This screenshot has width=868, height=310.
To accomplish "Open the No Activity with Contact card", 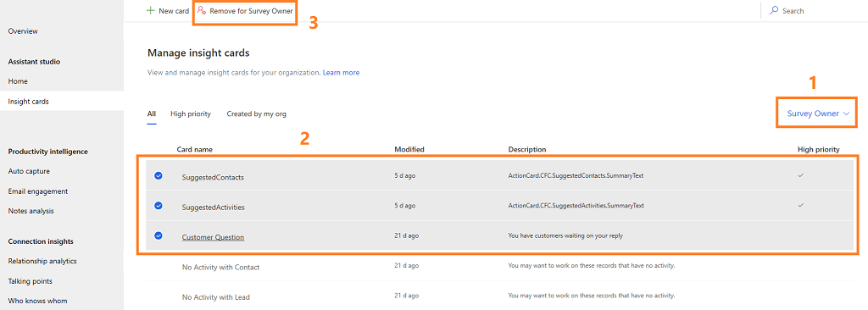I will pyautogui.click(x=221, y=267).
